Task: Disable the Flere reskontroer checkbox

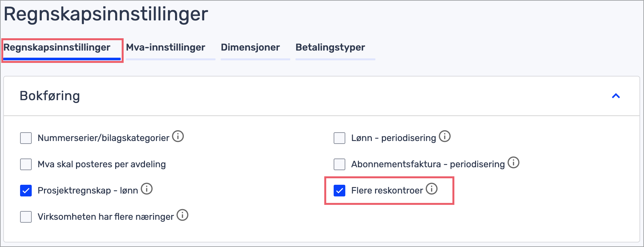Action: 339,191
